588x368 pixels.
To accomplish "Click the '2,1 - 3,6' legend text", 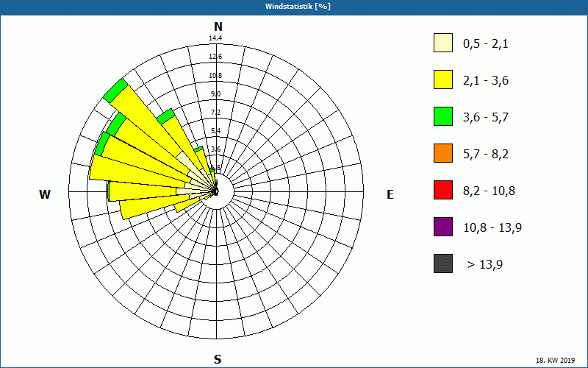I will coord(486,81).
